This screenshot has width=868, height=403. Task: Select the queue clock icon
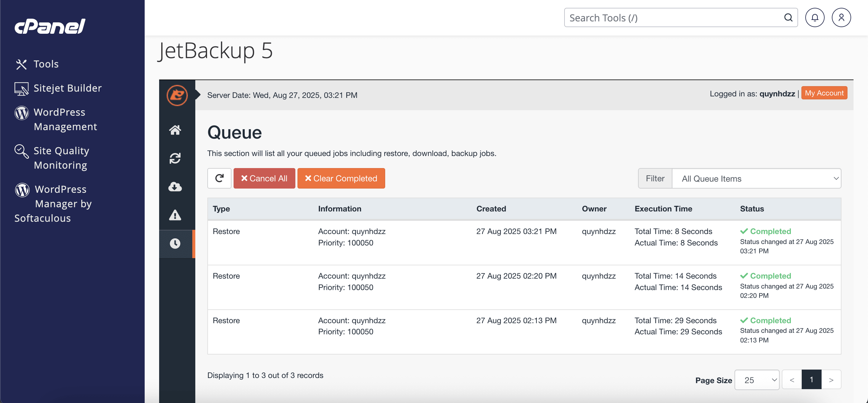(175, 243)
